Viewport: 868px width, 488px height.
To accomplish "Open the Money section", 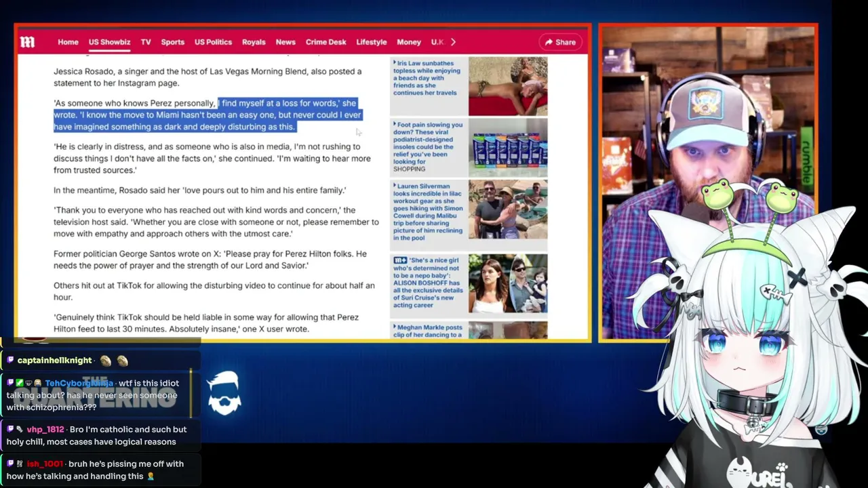I will click(409, 42).
